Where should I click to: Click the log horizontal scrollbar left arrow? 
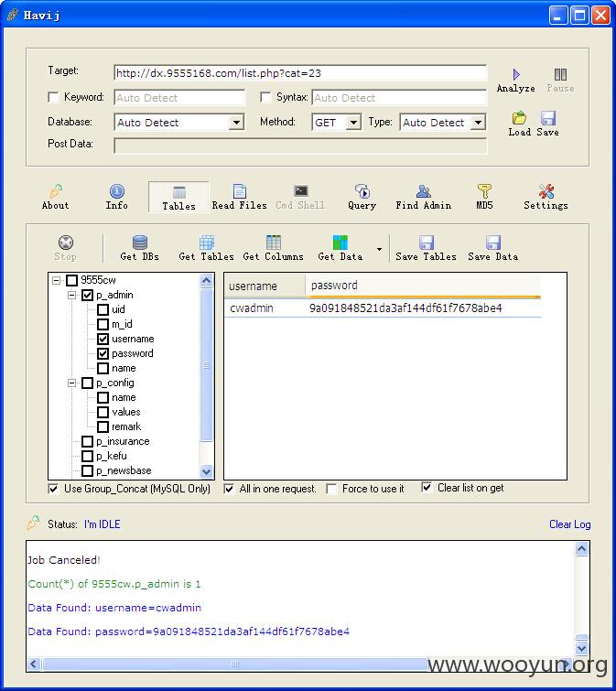35,664
